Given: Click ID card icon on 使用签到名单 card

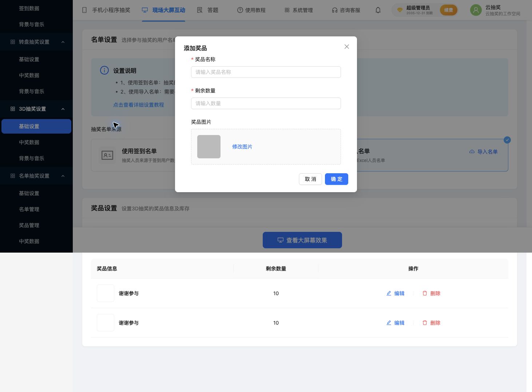Looking at the screenshot, I should point(107,155).
